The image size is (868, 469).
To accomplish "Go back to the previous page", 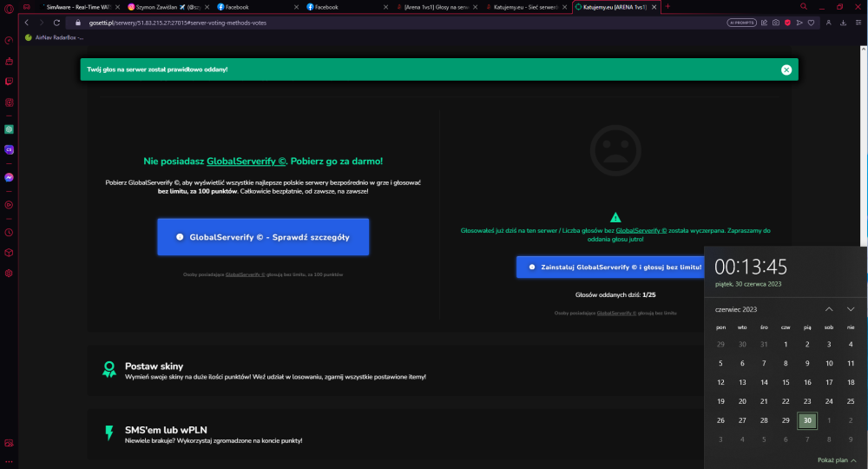I will click(27, 23).
